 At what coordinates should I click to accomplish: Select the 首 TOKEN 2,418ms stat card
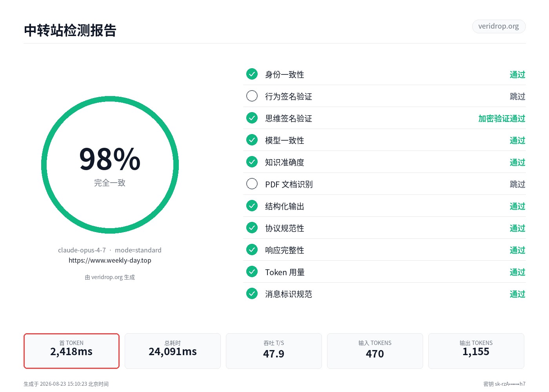coord(71,351)
